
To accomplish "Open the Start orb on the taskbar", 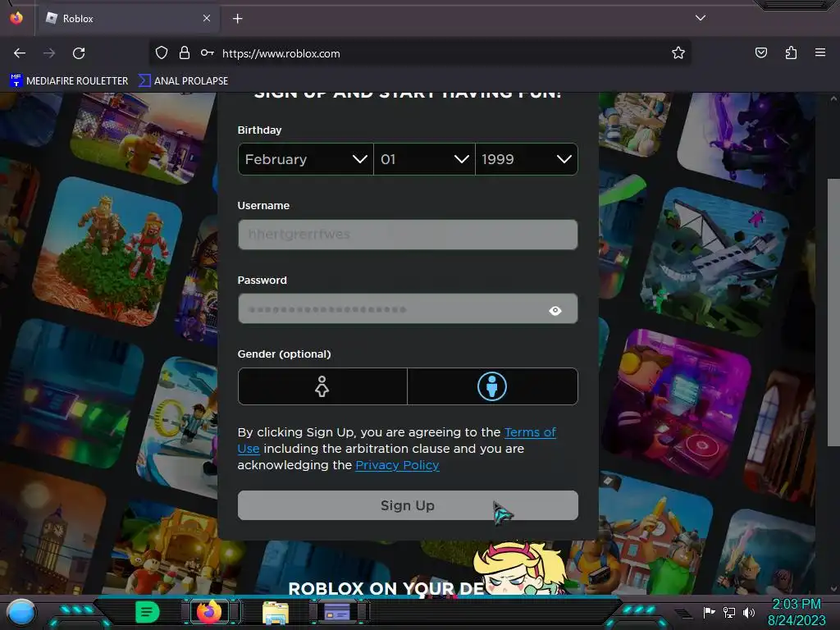I will 21,612.
